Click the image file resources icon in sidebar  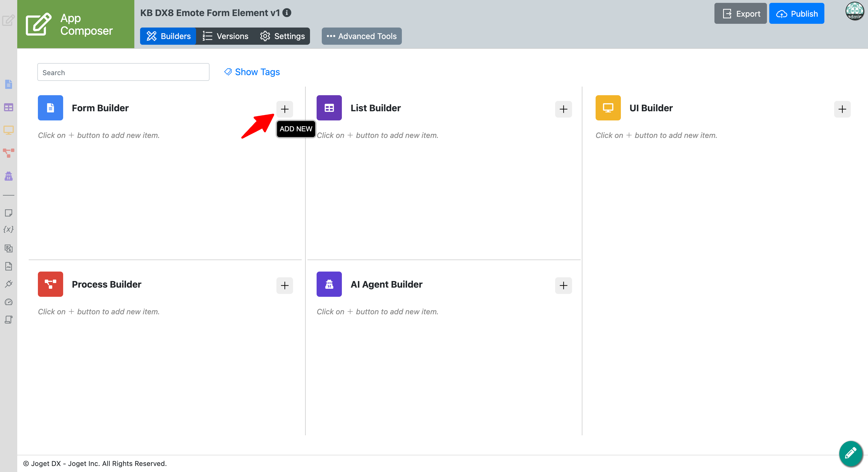coord(8,266)
